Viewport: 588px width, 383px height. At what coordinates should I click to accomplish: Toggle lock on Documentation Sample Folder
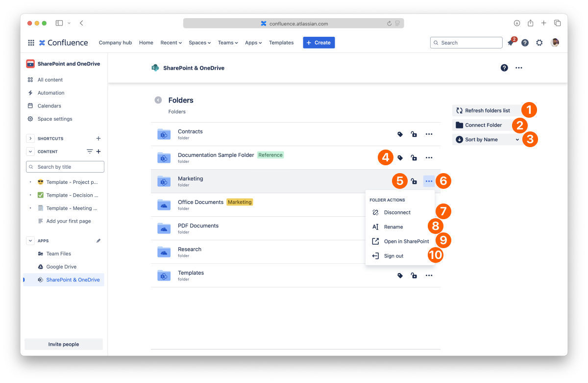pos(414,158)
